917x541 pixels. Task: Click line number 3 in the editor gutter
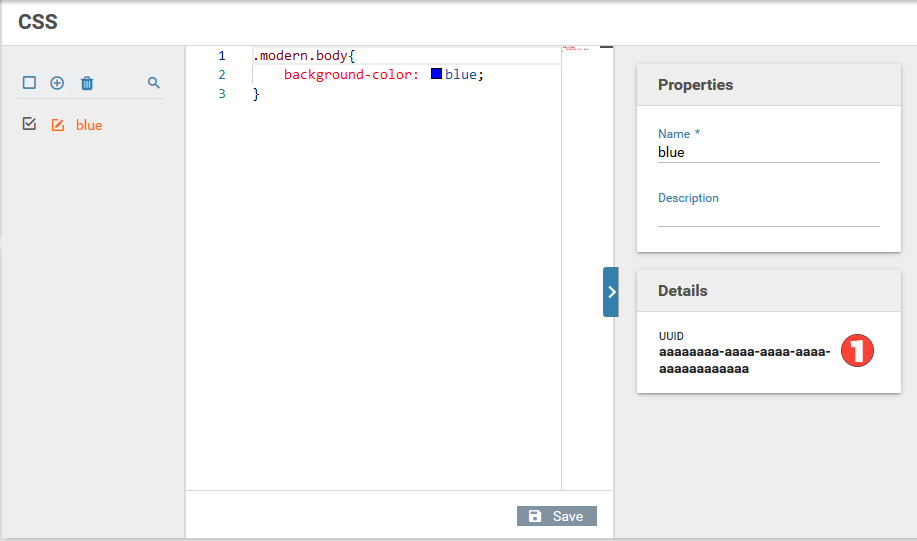(x=222, y=93)
